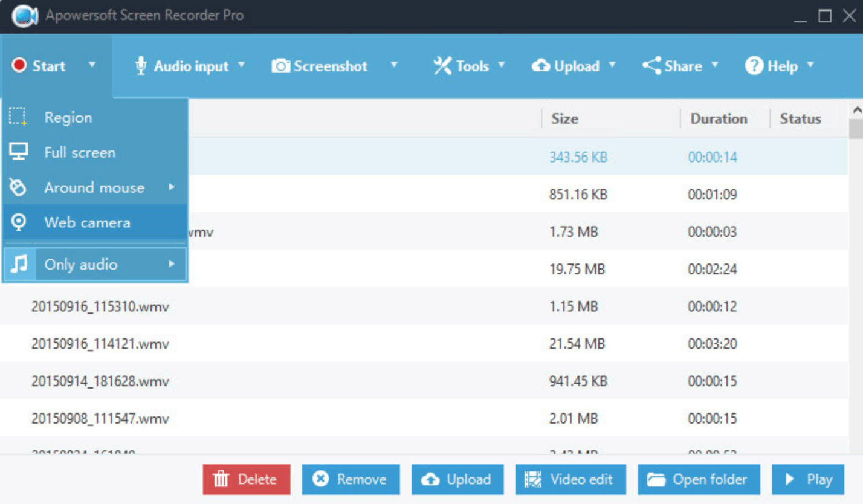Select Web camera recording option

(95, 222)
